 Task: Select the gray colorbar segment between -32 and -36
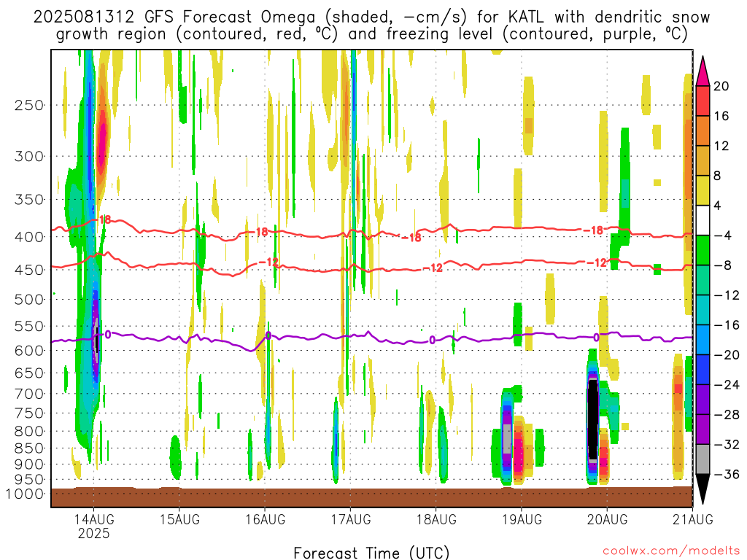coord(703,459)
